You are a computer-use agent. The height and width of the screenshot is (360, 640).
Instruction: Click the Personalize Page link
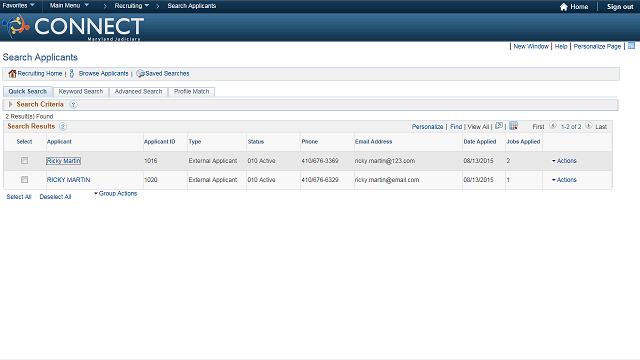click(x=597, y=47)
